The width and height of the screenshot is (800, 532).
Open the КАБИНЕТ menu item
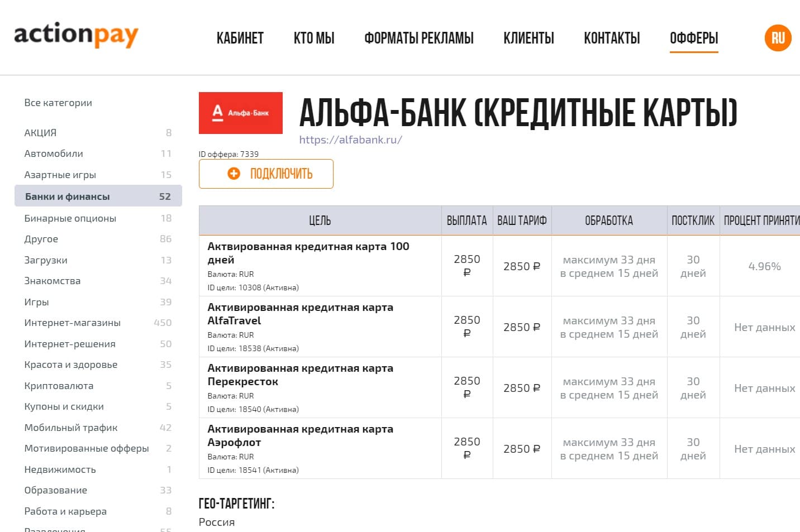point(240,38)
